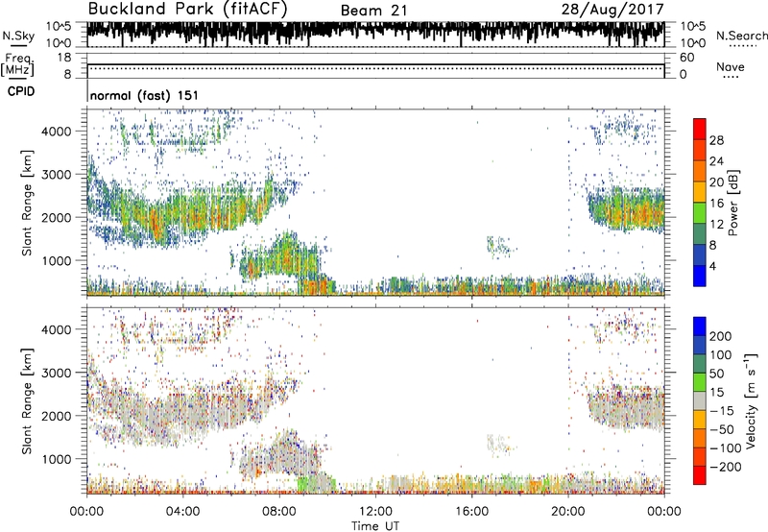
Task: Click power panel '4000' range tick label
Action: (56, 132)
